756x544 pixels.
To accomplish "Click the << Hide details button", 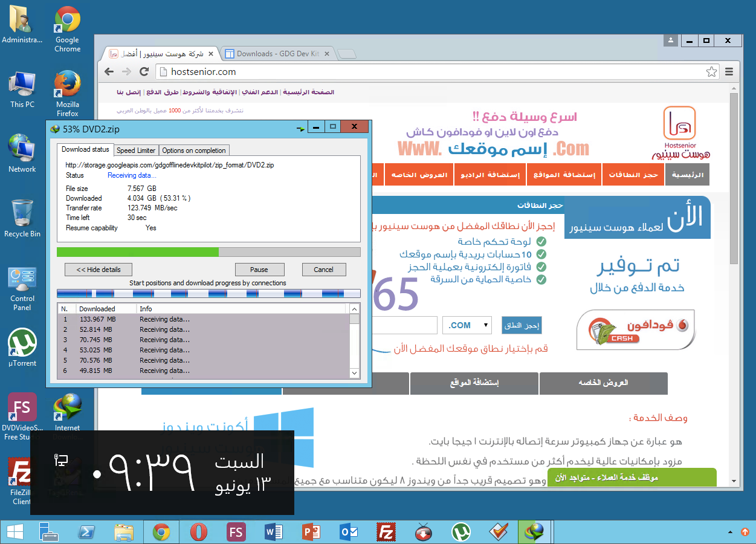I will [x=99, y=270].
